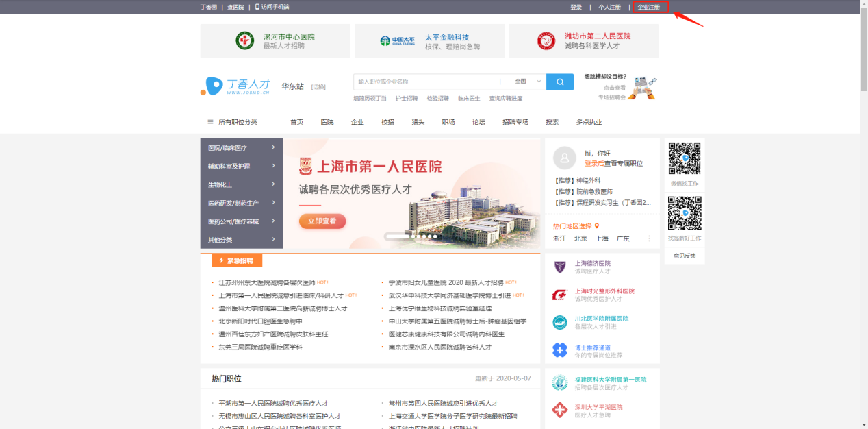The height and width of the screenshot is (429, 868).
Task: Open 宁波市妇女儿童医院 2020 最新人才招聘 listing
Action: pos(446,282)
